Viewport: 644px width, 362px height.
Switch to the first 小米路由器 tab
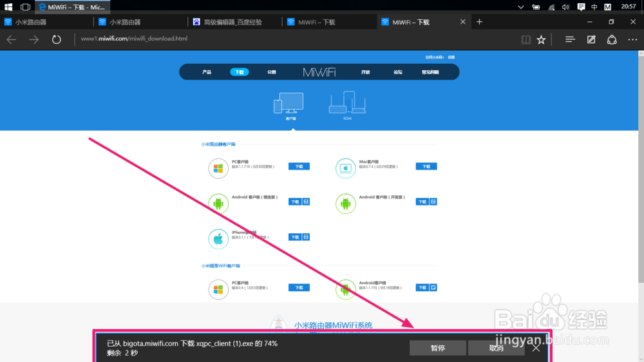tap(47, 22)
